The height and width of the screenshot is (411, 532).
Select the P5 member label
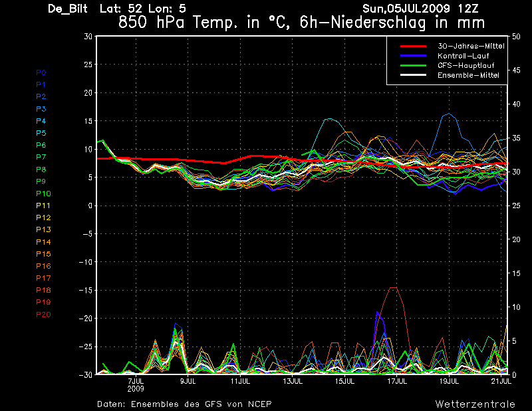coord(41,133)
